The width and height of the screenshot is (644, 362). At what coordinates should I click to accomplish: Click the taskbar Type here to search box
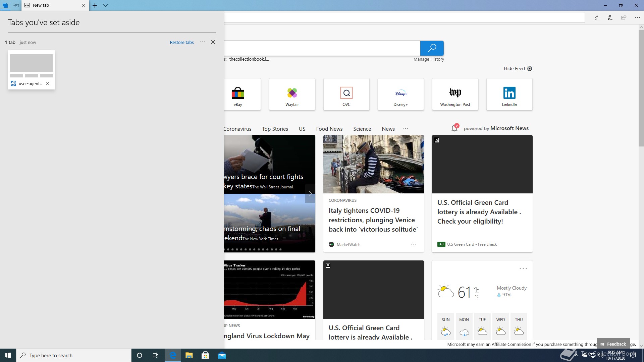pos(74,355)
